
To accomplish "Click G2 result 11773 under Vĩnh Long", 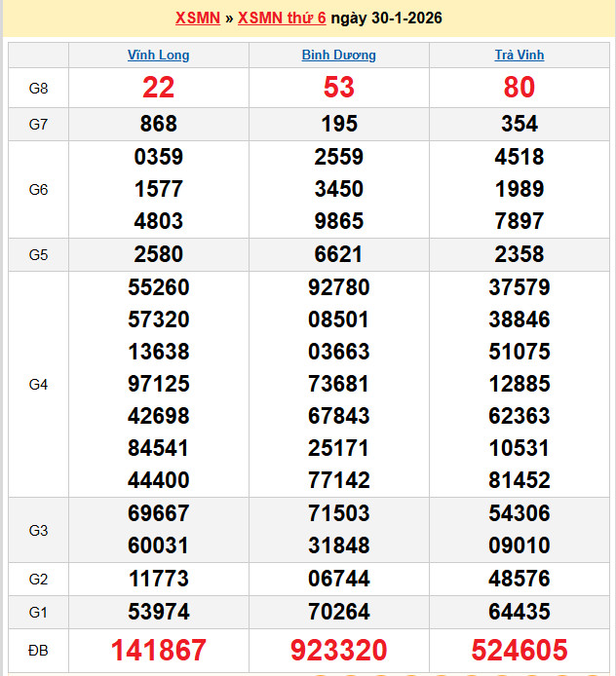I will click(159, 580).
